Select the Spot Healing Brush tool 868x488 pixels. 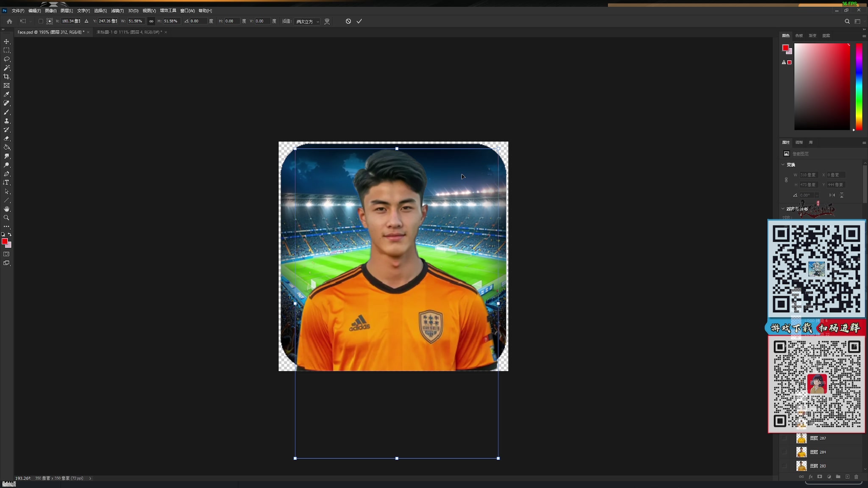pos(6,103)
